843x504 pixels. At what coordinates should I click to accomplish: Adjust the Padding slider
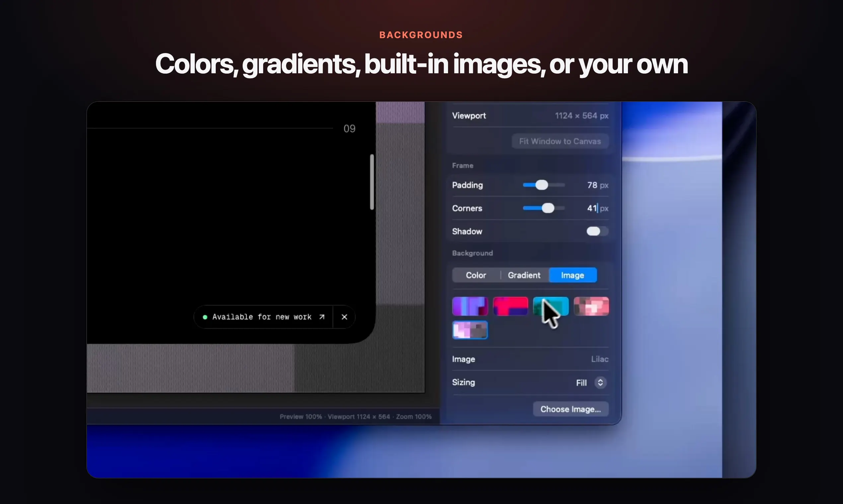point(544,185)
